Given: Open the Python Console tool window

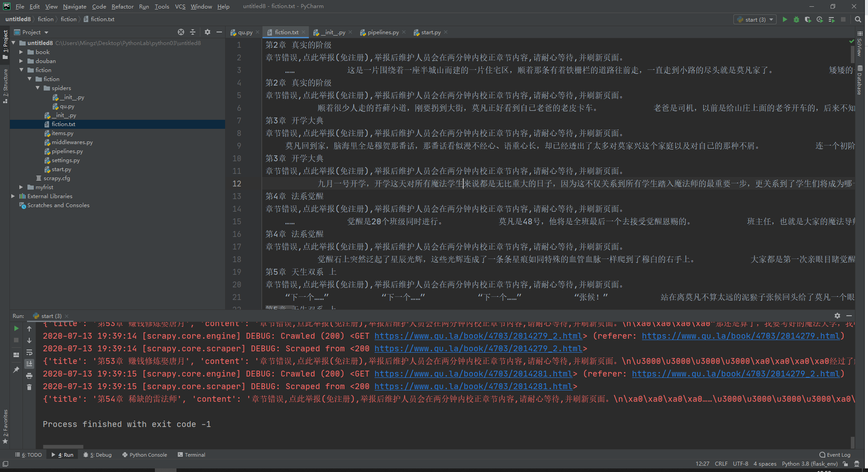Looking at the screenshot, I should point(145,455).
